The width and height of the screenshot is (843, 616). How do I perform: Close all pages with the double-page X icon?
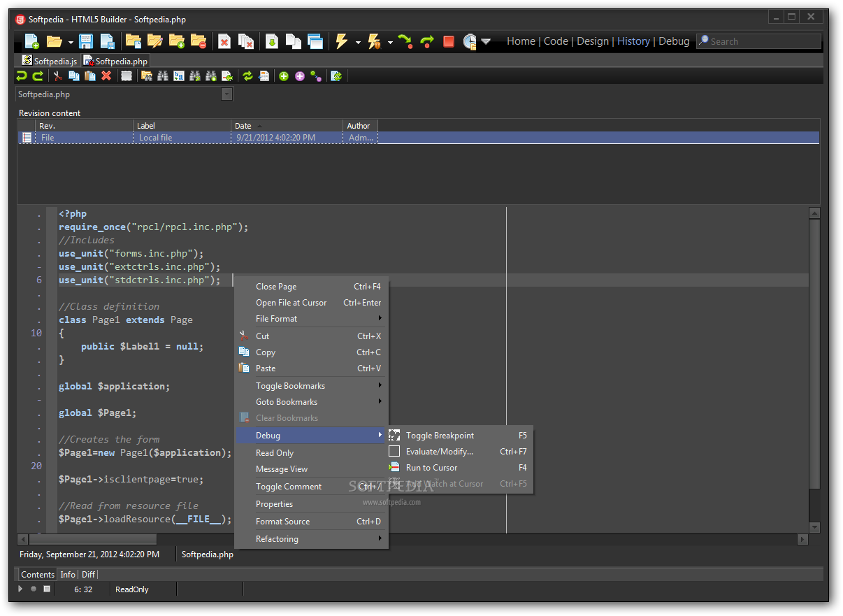tap(245, 41)
